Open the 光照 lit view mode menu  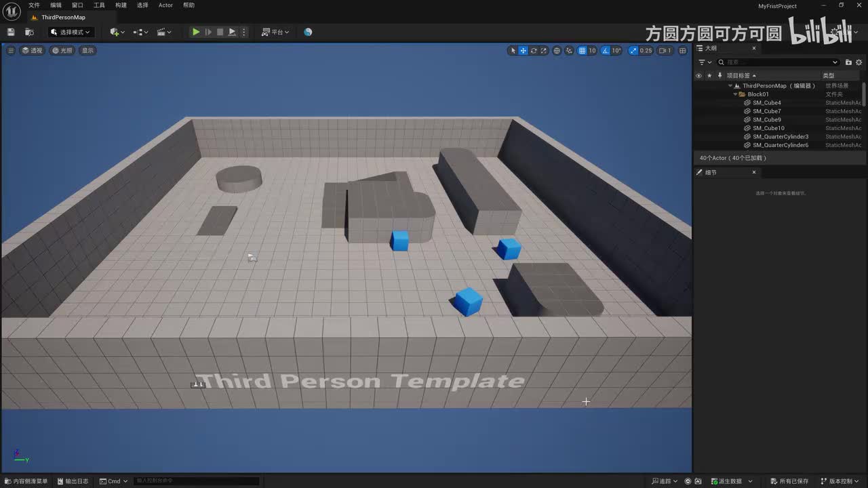62,50
